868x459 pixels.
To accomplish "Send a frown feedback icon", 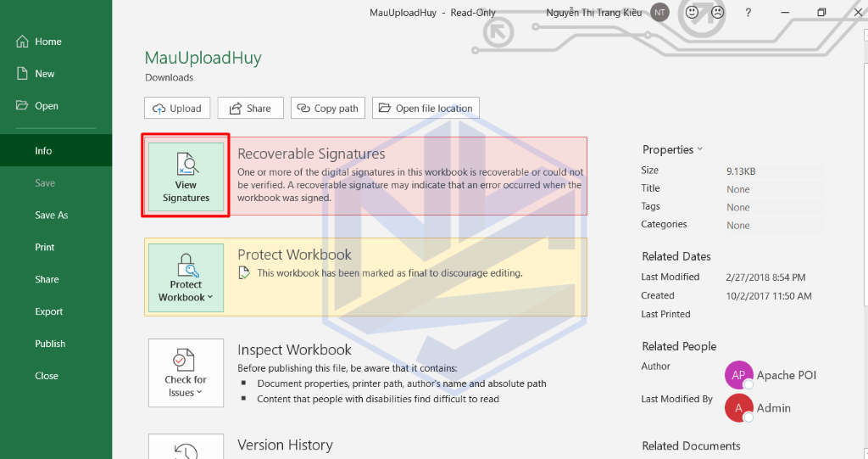I will coord(717,12).
